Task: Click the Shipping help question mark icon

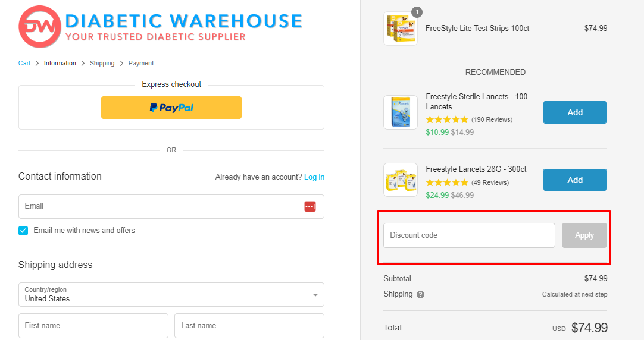Action: 420,294
